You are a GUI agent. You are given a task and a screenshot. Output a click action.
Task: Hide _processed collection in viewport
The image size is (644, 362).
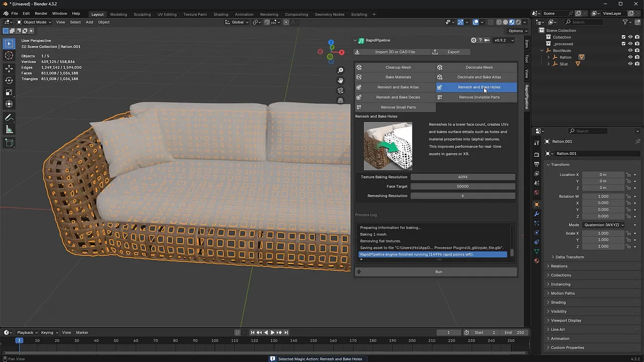(630, 44)
